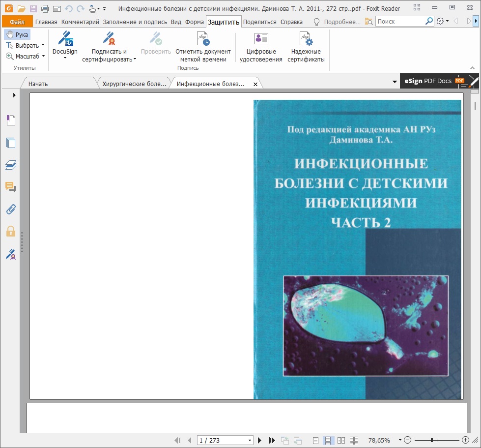
Task: Switch to the Вид ribbon tab
Action: click(176, 22)
